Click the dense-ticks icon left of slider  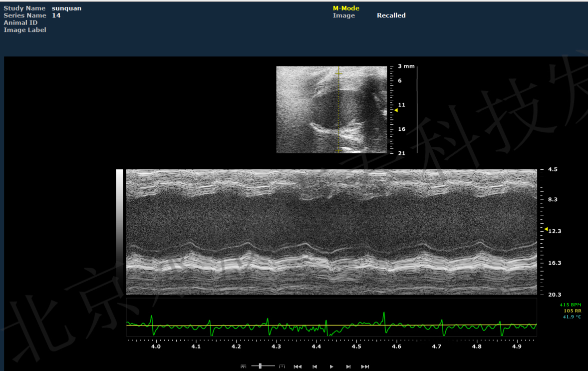coord(244,366)
